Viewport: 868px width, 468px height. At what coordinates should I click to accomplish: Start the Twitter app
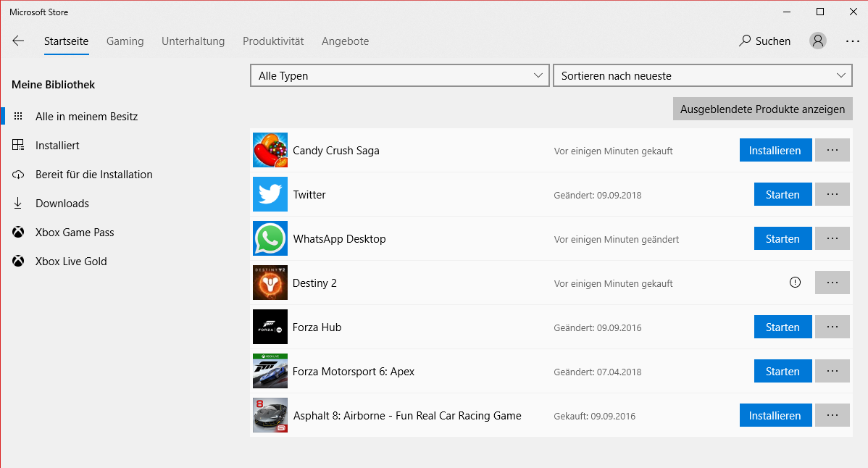point(783,194)
